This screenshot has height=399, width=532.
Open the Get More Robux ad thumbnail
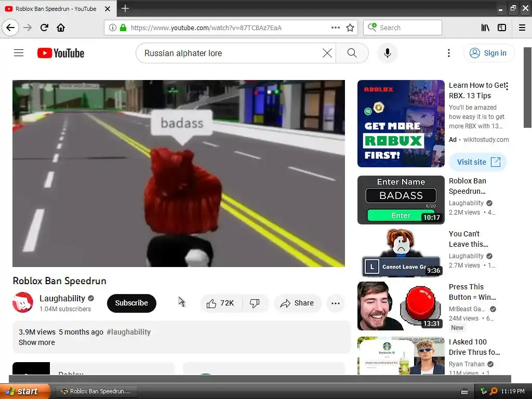point(401,124)
